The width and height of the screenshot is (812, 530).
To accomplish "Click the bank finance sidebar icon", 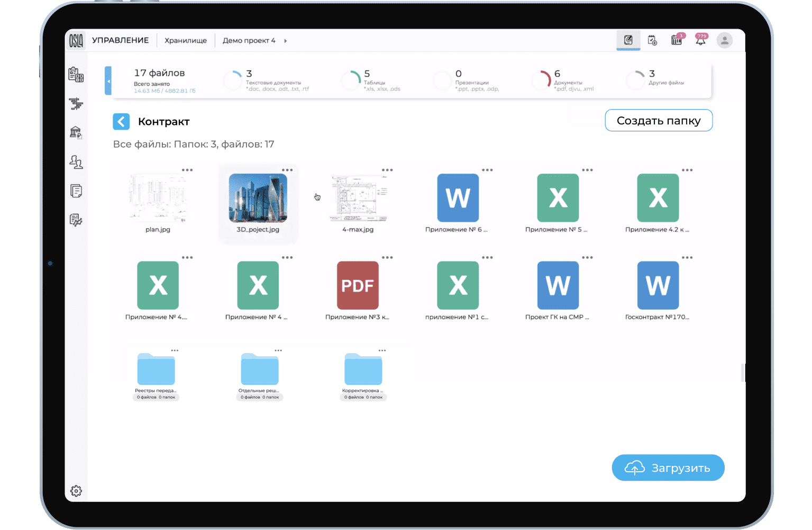I will click(x=76, y=132).
